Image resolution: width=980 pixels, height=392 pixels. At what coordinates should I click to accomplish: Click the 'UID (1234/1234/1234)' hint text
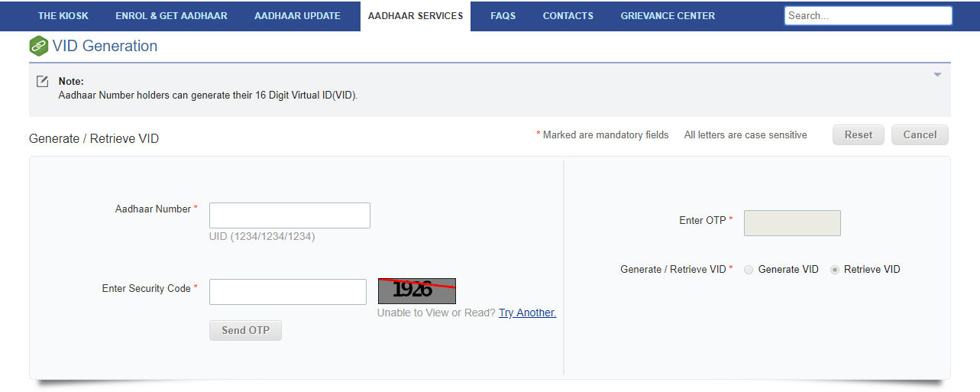262,237
